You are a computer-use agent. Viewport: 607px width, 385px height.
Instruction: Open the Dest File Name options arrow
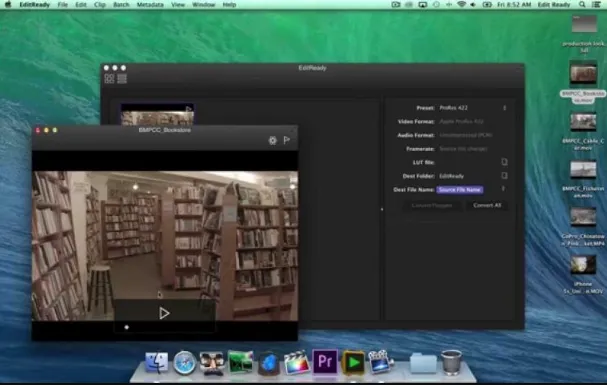click(503, 189)
